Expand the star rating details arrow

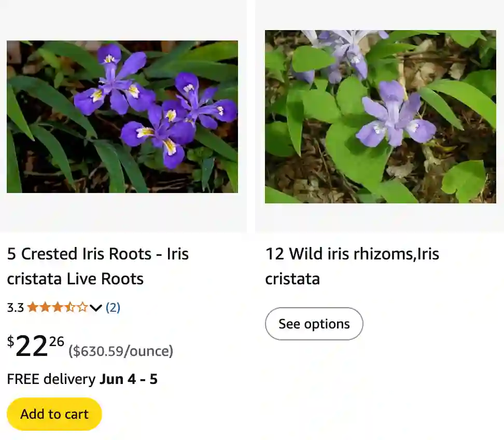click(x=95, y=308)
